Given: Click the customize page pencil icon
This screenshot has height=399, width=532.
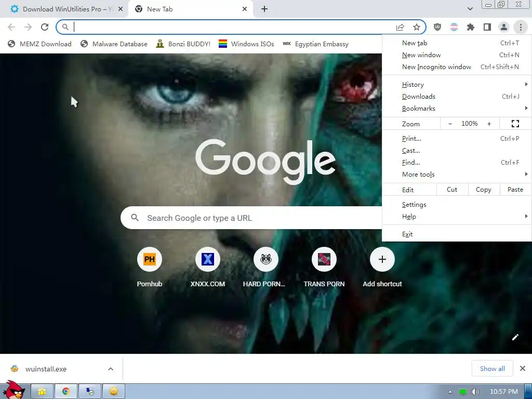Looking at the screenshot, I should (515, 337).
